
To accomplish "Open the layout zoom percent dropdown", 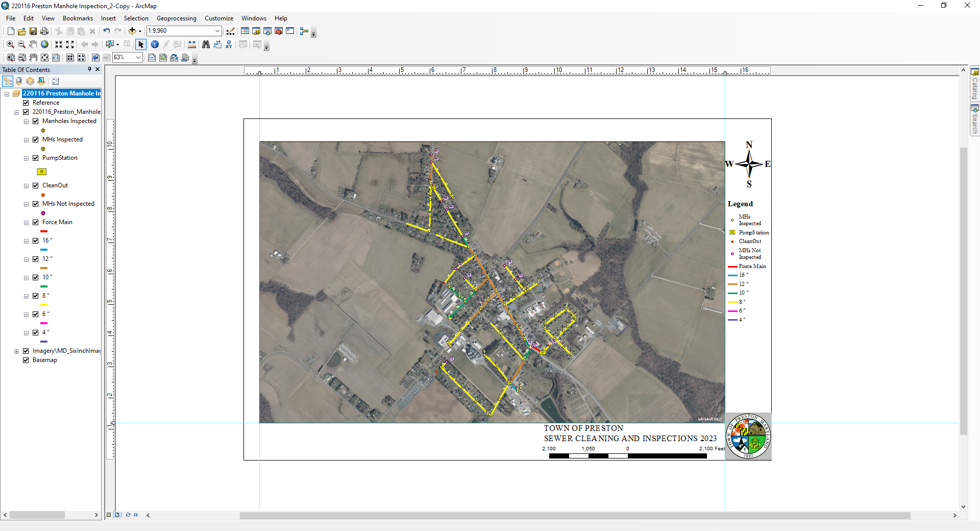I will click(x=138, y=58).
